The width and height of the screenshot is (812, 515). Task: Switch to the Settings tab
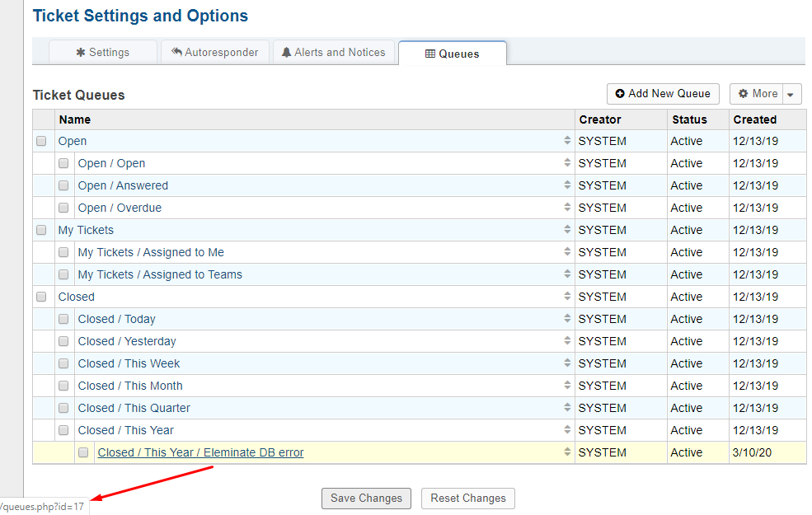[x=102, y=52]
